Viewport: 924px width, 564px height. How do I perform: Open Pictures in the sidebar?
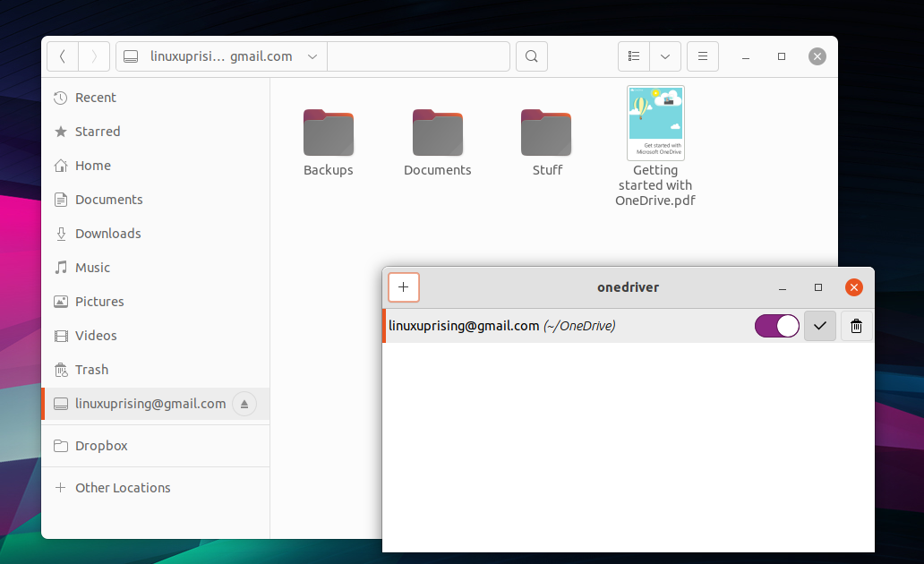click(156, 302)
